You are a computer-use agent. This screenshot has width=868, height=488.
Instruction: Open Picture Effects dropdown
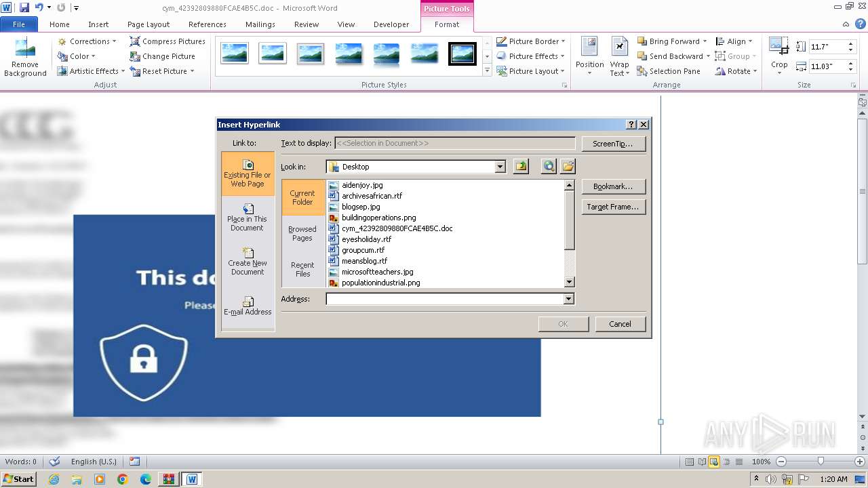(x=530, y=56)
